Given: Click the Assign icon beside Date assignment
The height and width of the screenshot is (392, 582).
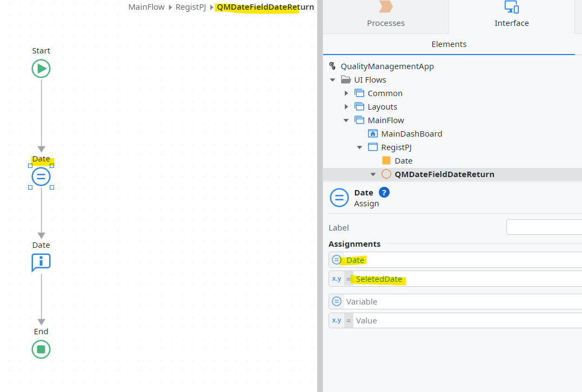Looking at the screenshot, I should click(x=336, y=260).
